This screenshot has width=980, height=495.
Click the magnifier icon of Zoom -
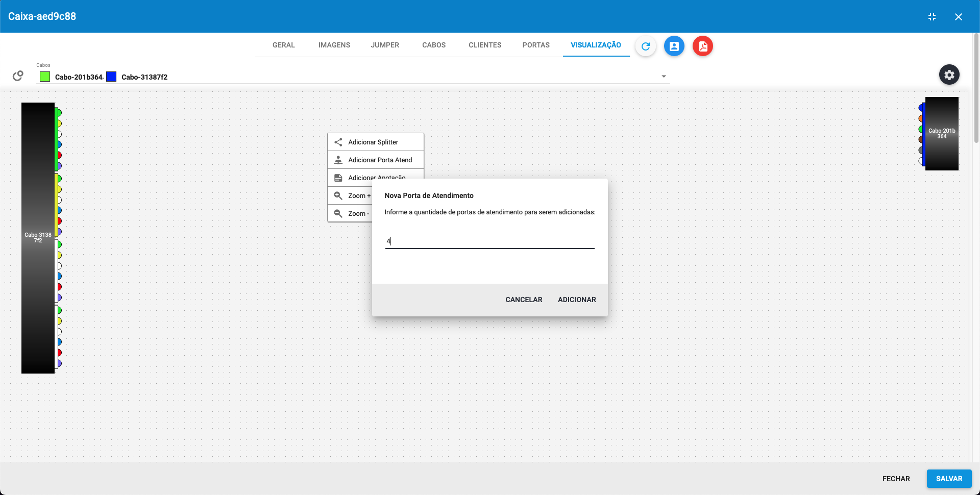[338, 214]
